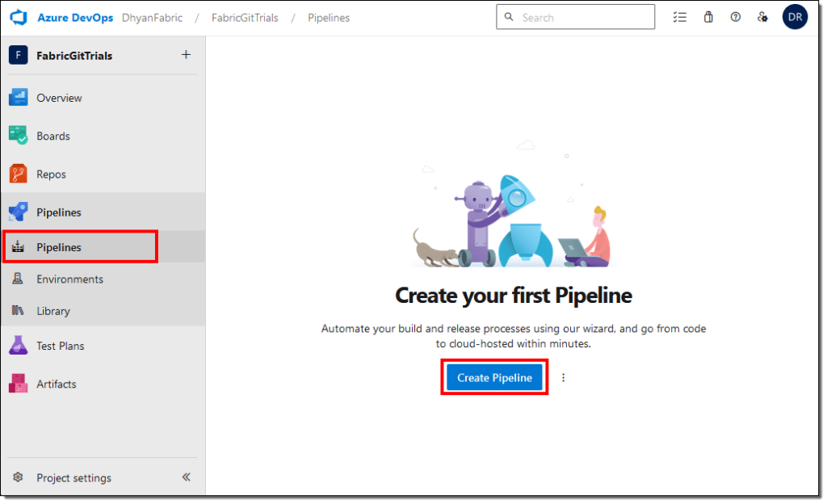Viewport: 827px width, 504px height.
Task: Open Boards in the sidebar
Action: pos(52,136)
